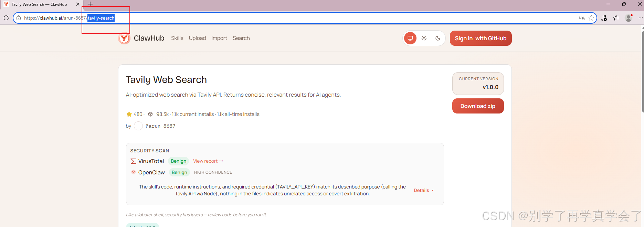Screen dimensions: 644x227
Task: Open the VirusTotal View report link
Action: tap(208, 161)
